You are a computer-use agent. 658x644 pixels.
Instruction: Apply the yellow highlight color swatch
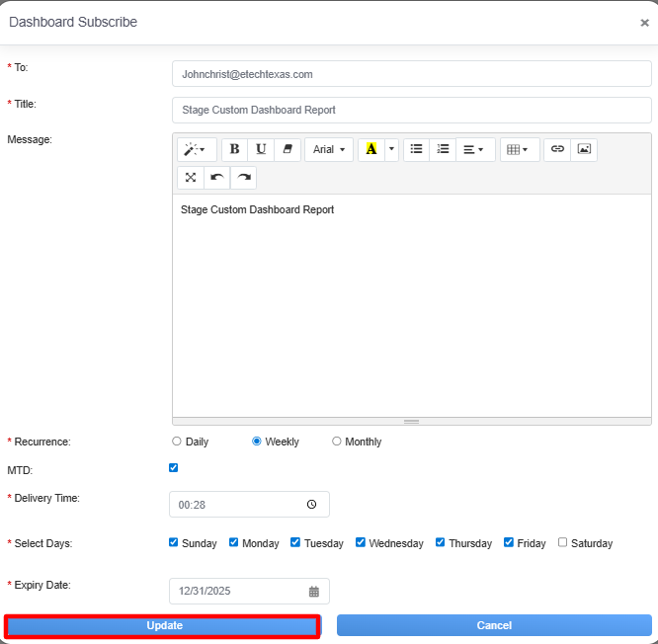click(x=371, y=149)
